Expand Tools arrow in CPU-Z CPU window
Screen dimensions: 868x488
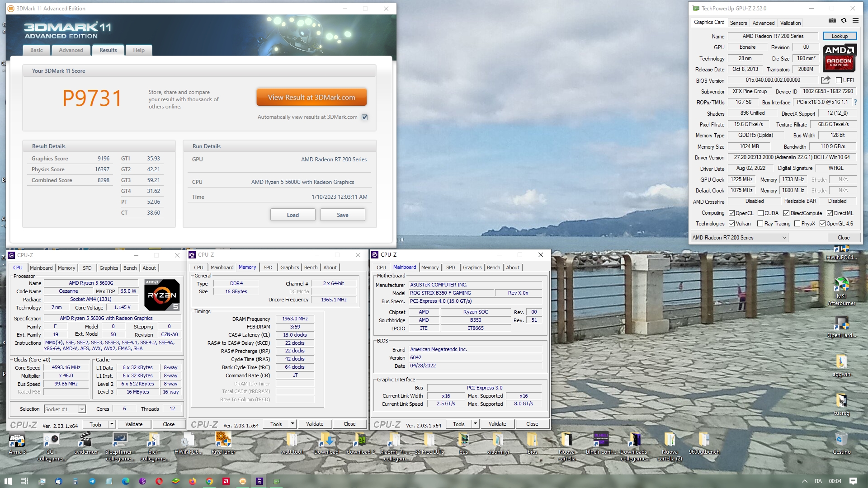pos(112,424)
